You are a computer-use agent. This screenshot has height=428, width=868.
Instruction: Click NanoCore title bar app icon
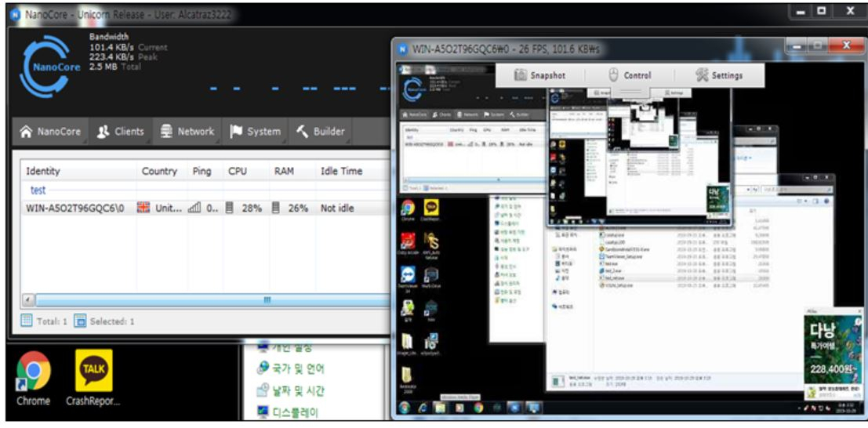[15, 14]
